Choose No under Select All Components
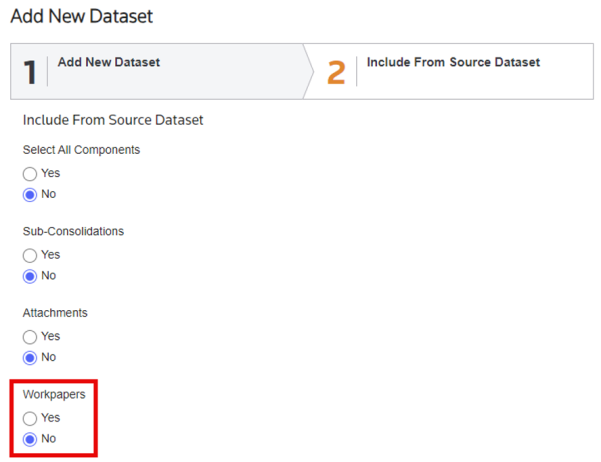This screenshot has width=601, height=462. [x=30, y=194]
